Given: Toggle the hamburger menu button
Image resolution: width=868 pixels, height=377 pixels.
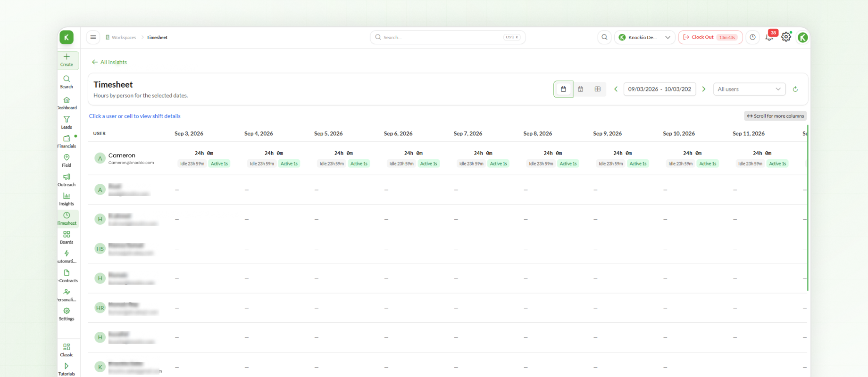Looking at the screenshot, I should click(x=93, y=37).
